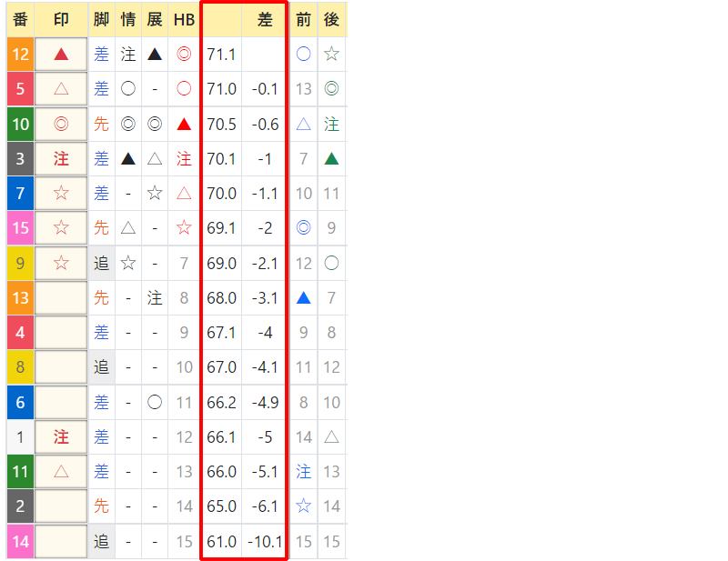Click the blue star in horse 2's 前 cell
Viewport: 728px width, 561px height.
304,506
